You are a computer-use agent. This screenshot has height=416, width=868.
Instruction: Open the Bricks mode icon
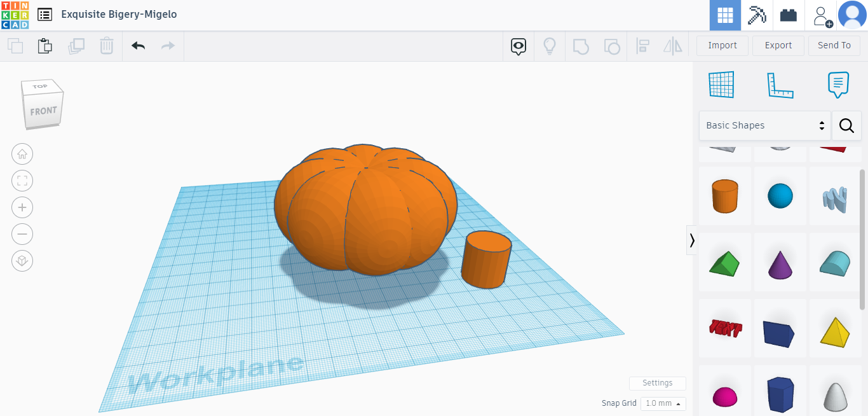789,15
